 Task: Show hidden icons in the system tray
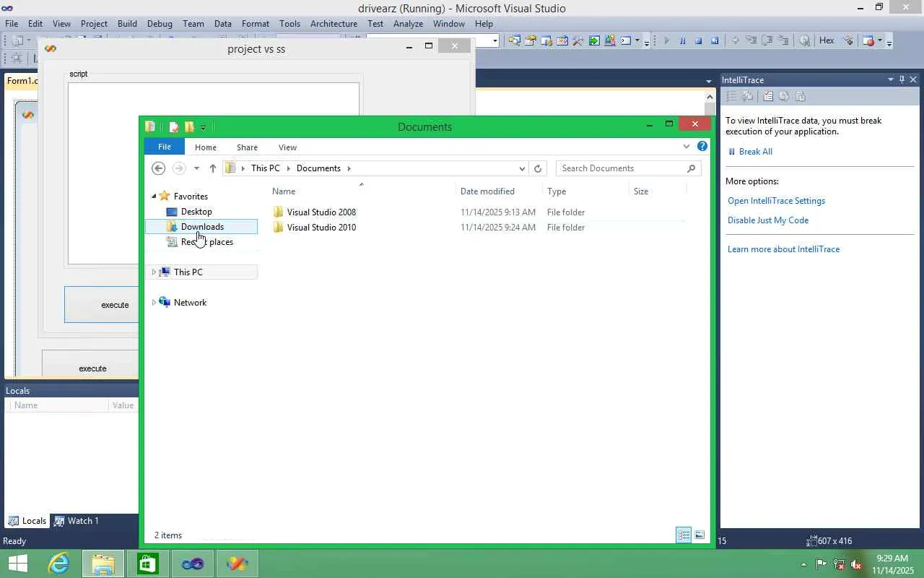(x=804, y=564)
